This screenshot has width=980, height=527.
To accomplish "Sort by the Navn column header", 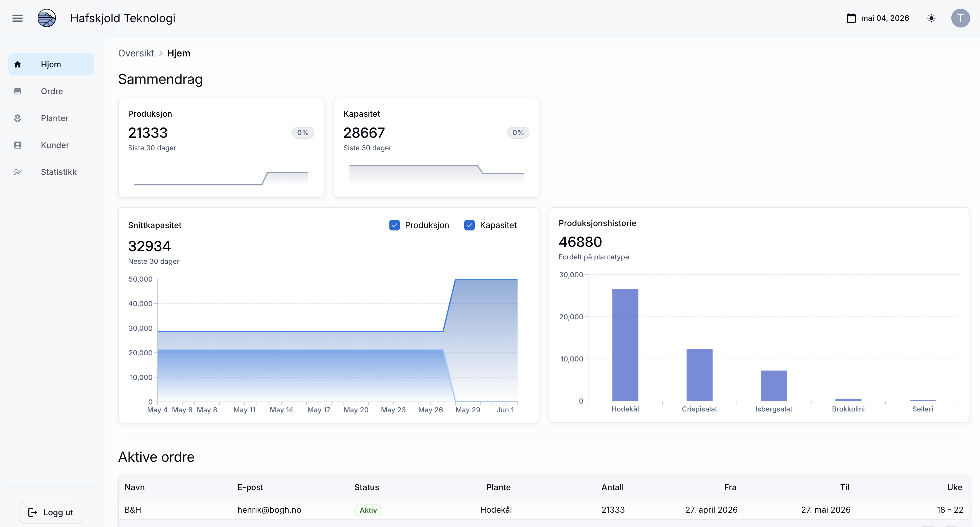I will click(x=135, y=488).
